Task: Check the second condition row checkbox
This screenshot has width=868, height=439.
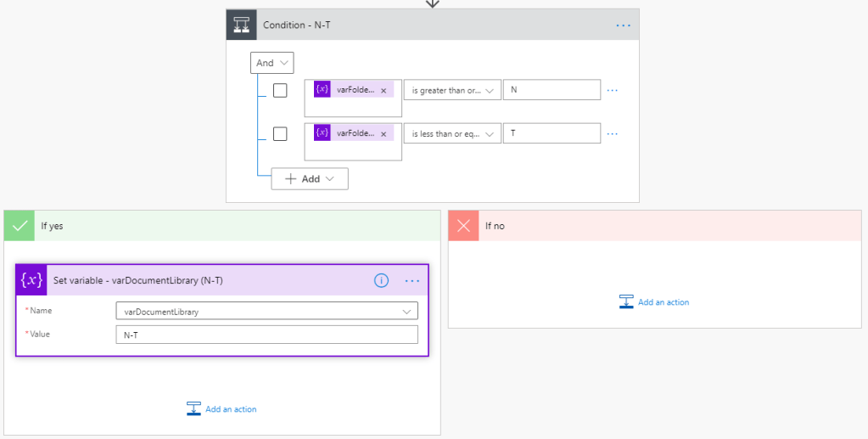Action: (280, 133)
